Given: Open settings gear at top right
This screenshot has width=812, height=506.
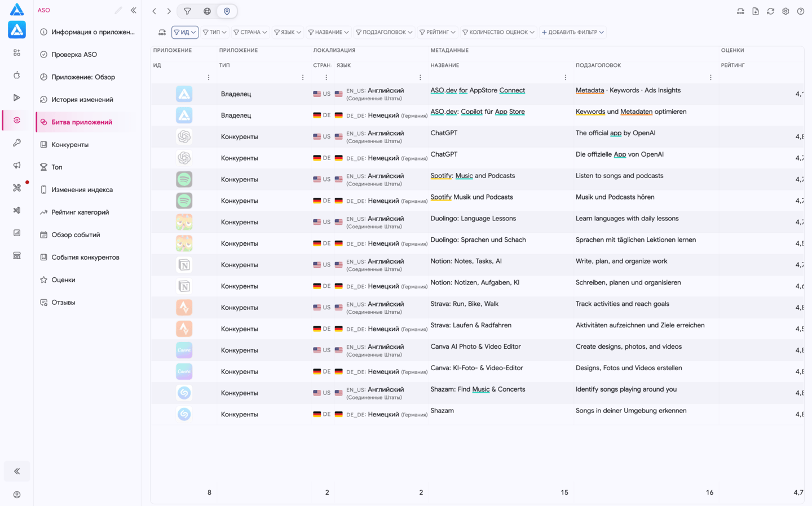Looking at the screenshot, I should 785,11.
